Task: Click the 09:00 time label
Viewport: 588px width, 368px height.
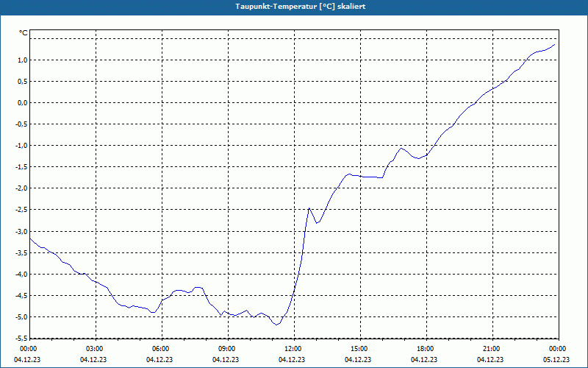Action: coord(228,349)
